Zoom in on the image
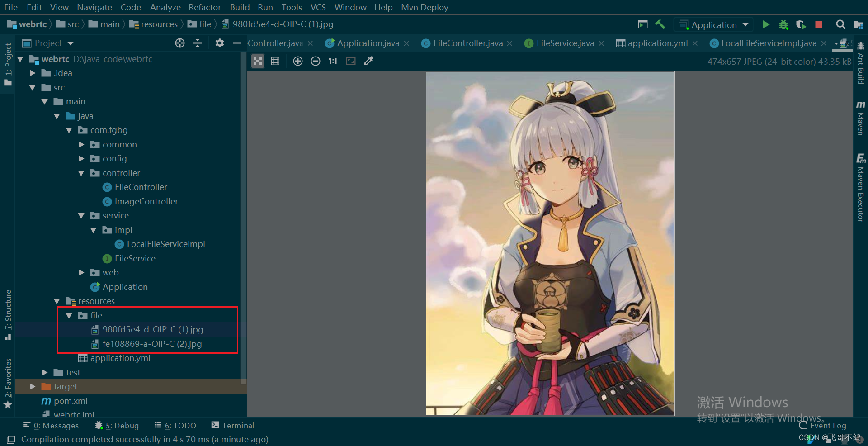The height and width of the screenshot is (446, 868). click(297, 61)
